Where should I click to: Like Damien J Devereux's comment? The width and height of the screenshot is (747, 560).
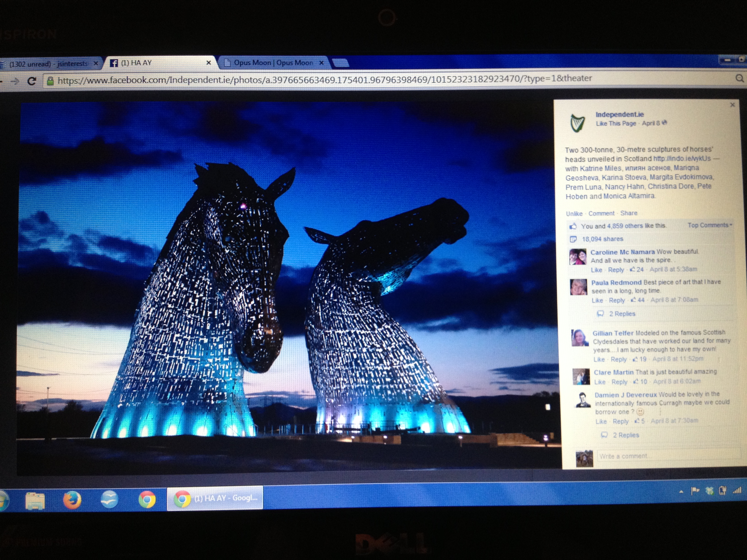point(601,422)
